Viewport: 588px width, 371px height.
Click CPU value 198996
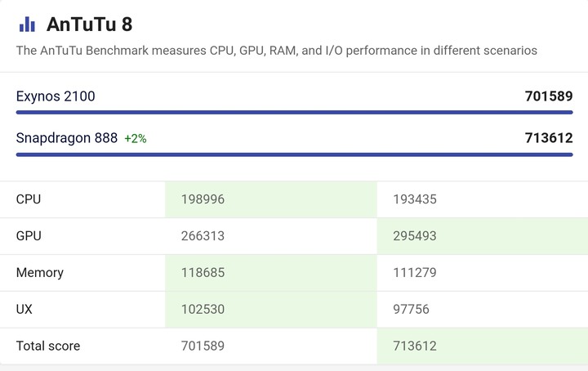[203, 199]
